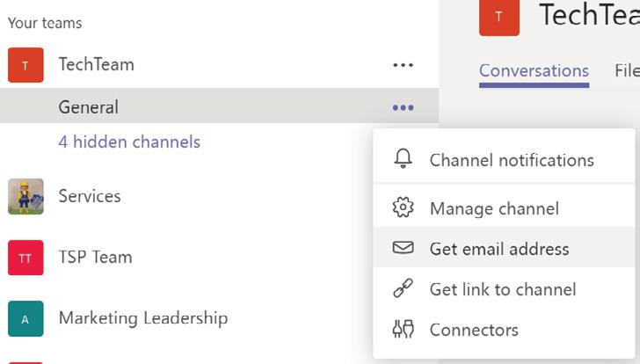The width and height of the screenshot is (640, 364).
Task: Click the General channel more options ellipsis
Action: pyautogui.click(x=403, y=108)
